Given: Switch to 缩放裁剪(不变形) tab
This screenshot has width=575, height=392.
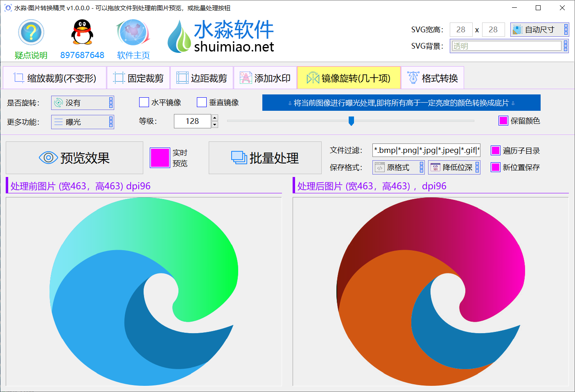Looking at the screenshot, I should click(x=54, y=78).
